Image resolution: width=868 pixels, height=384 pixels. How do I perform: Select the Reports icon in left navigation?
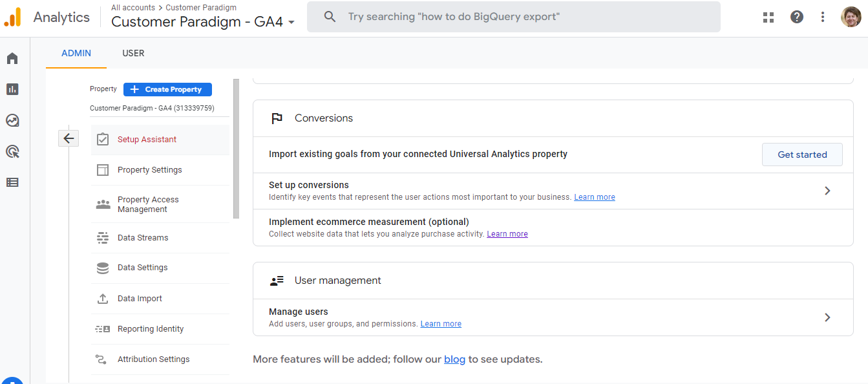click(x=12, y=89)
